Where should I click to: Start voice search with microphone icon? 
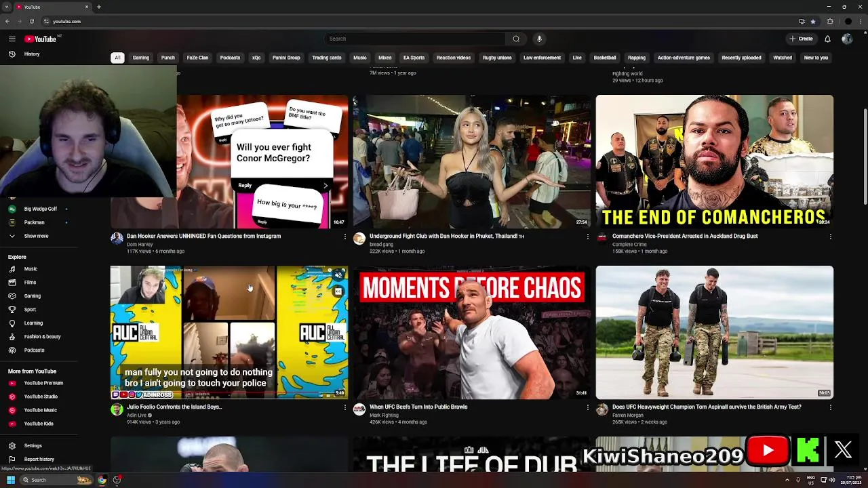click(x=539, y=39)
